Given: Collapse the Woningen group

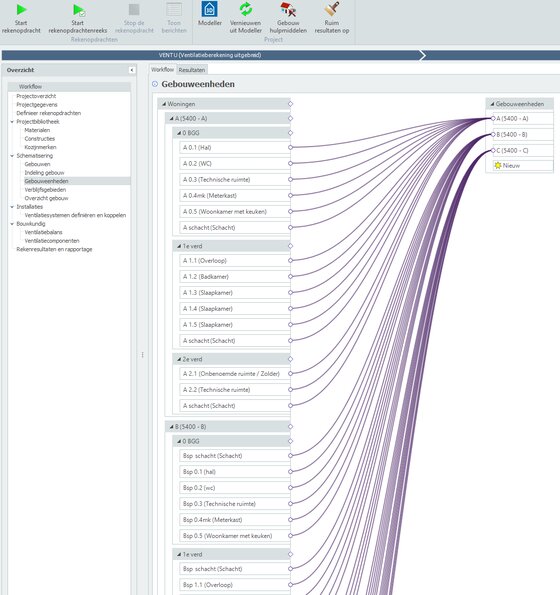Looking at the screenshot, I should pos(164,104).
